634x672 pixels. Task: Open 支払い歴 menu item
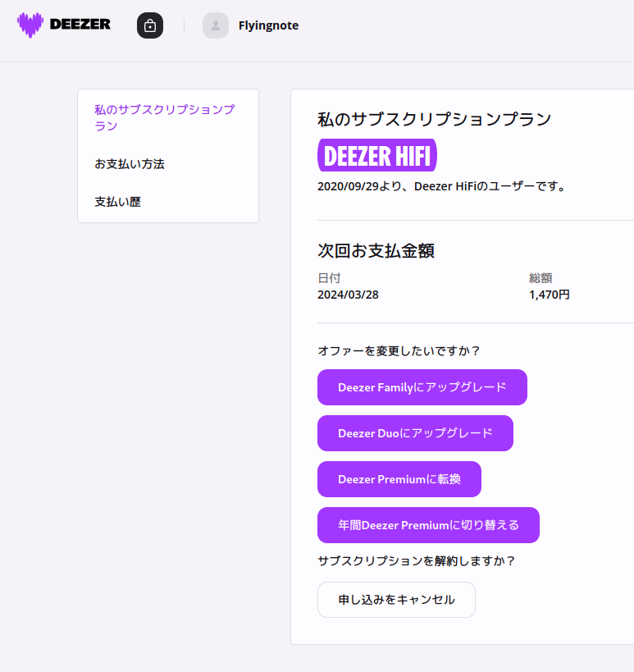click(118, 202)
